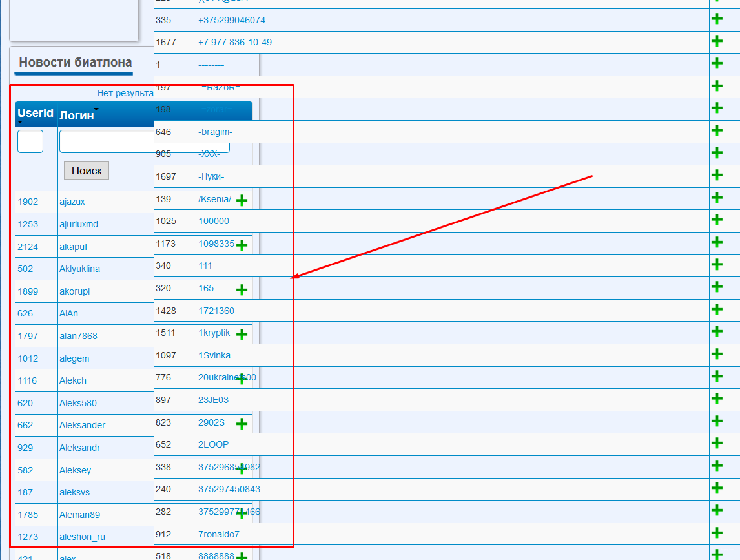Open user aleksvs
740x560 pixels.
tap(74, 492)
